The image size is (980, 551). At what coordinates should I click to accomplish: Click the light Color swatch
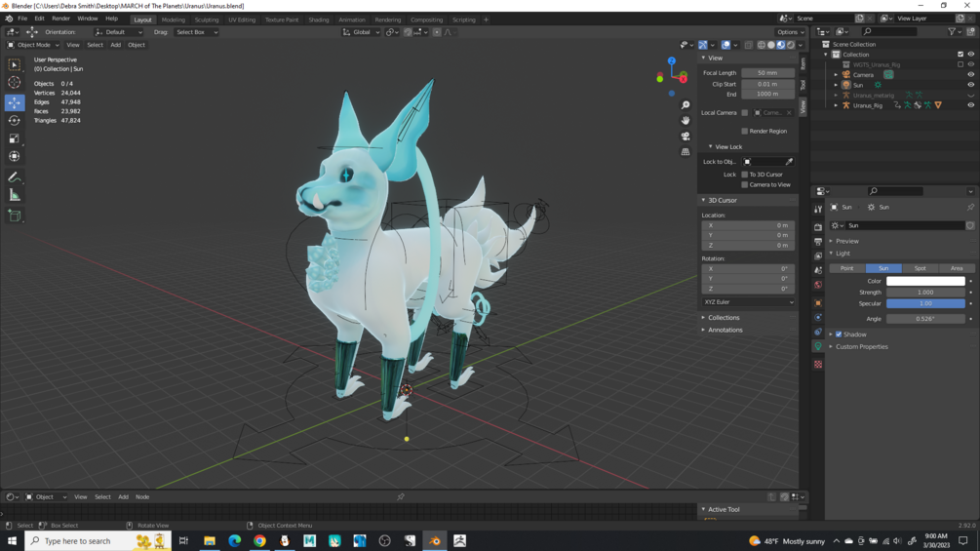(925, 281)
